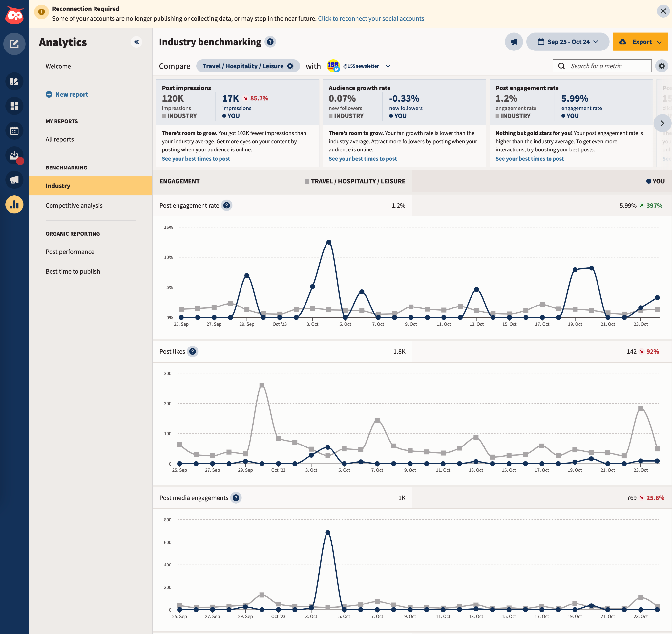The height and width of the screenshot is (634, 672).
Task: Expand the Export options chevron
Action: pos(660,42)
